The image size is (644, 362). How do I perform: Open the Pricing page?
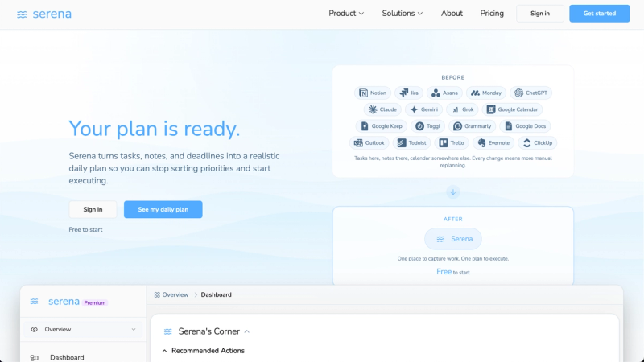point(492,14)
